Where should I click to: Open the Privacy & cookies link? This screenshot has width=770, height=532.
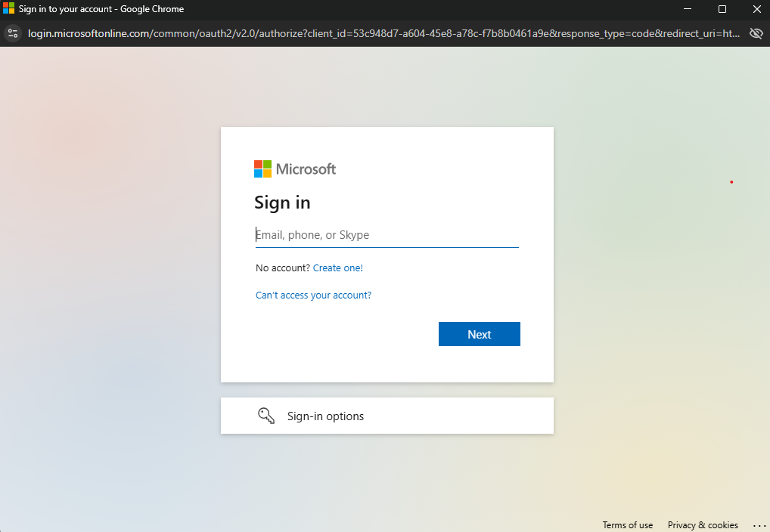[703, 525]
